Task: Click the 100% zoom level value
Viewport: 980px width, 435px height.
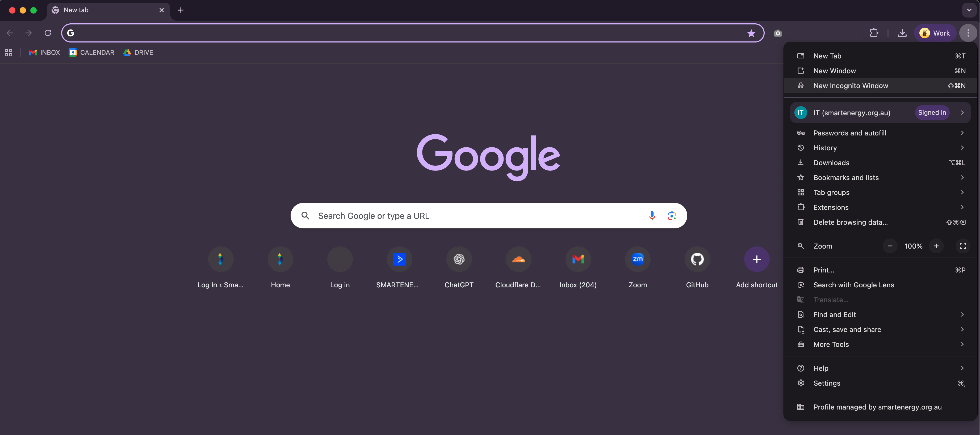Action: tap(913, 246)
